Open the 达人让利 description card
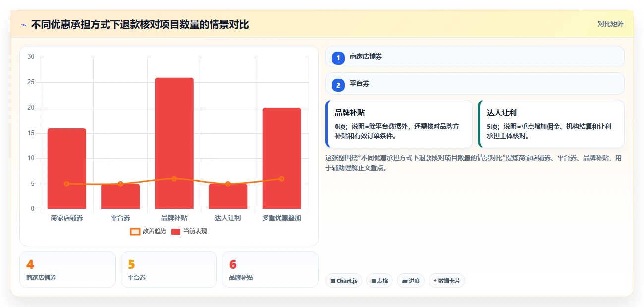 pos(551,124)
